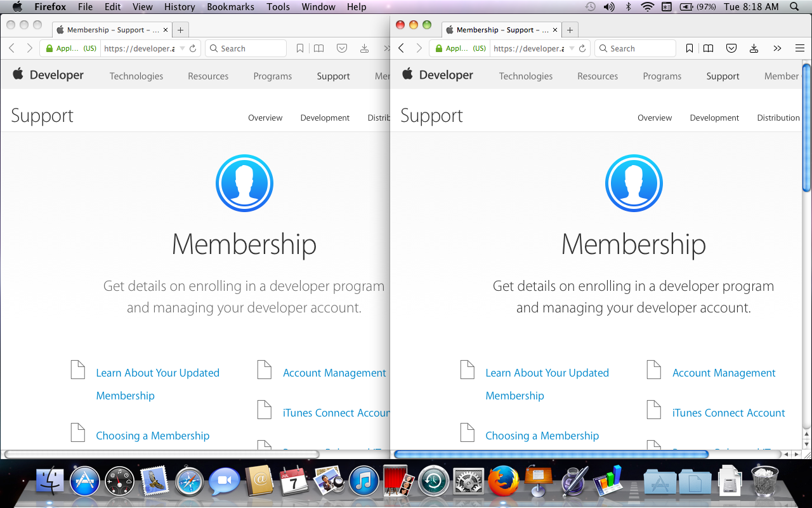Show bookmarks list in right Firefox window
This screenshot has height=508, width=812.
click(x=709, y=48)
